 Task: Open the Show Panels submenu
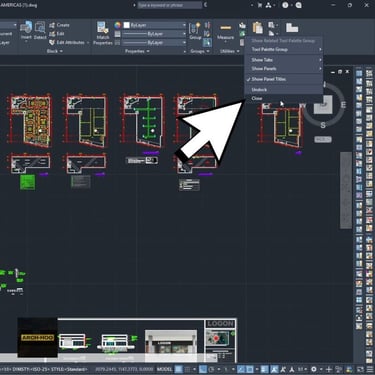pyautogui.click(x=284, y=68)
